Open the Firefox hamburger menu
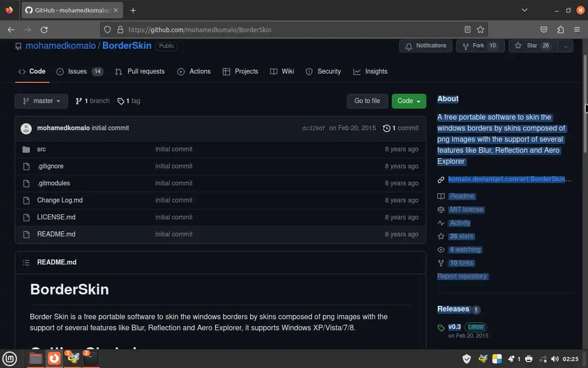The height and width of the screenshot is (368, 588). [x=577, y=29]
